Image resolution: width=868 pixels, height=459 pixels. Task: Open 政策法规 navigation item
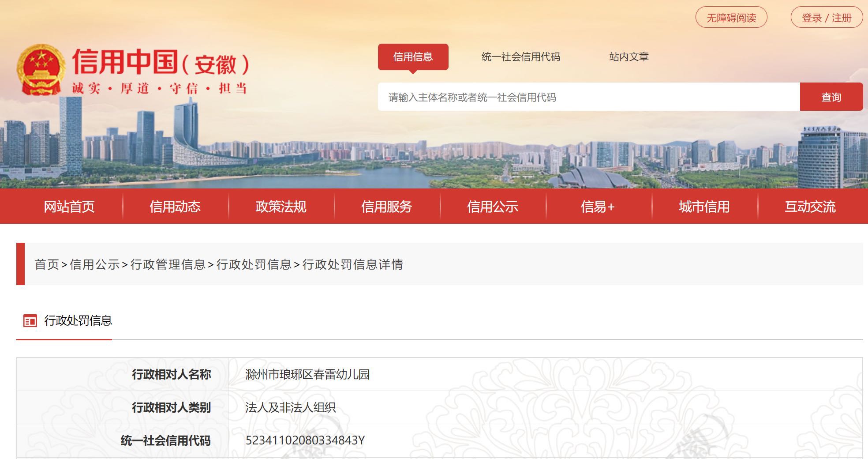coord(281,207)
